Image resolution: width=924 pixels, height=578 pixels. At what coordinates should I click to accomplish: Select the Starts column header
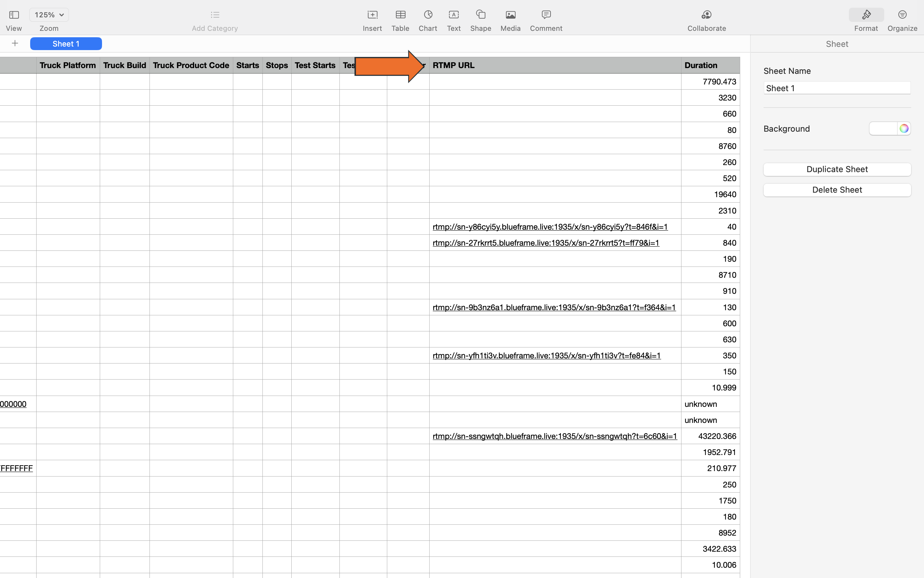tap(247, 66)
